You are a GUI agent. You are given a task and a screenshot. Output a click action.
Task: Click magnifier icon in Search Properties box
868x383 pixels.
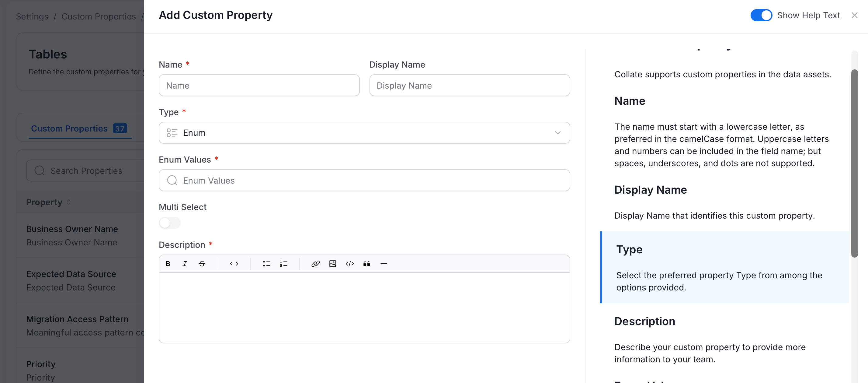[40, 170]
